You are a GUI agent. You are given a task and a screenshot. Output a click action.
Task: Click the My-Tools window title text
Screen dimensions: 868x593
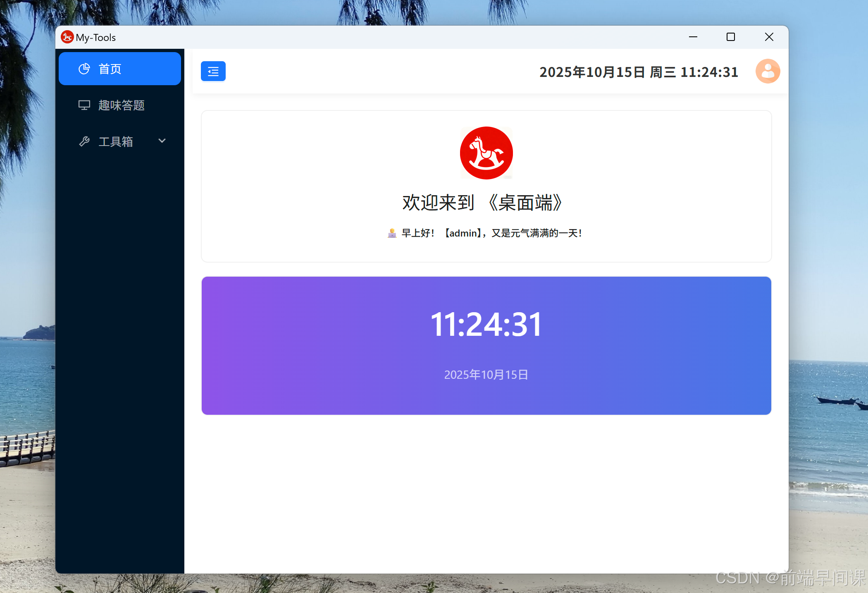(96, 38)
